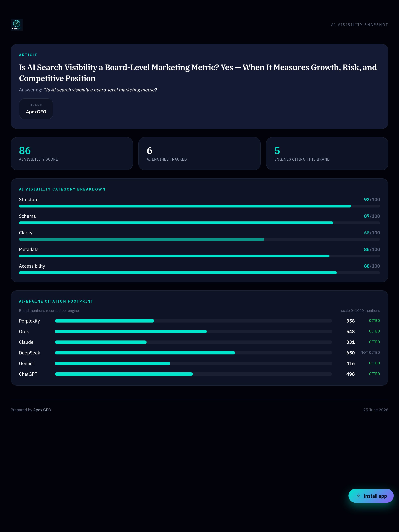Click the 88/100 Accessibility score
This screenshot has height=532, width=399.
(x=372, y=266)
